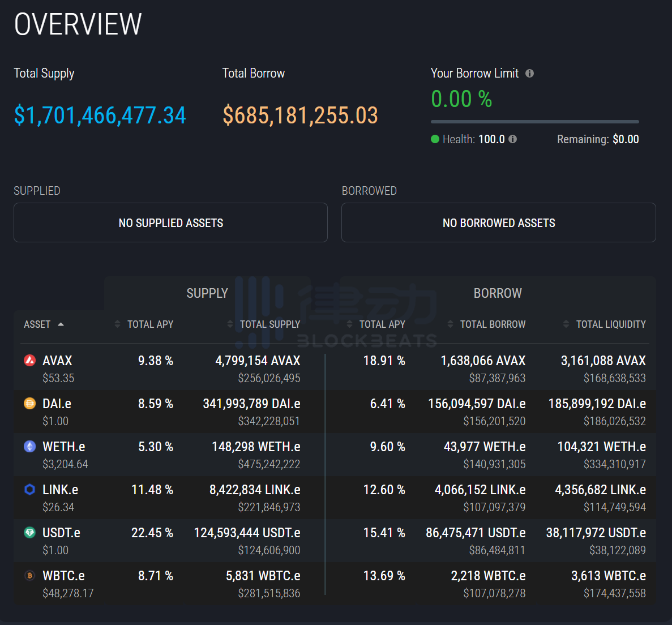Click the AVAX token icon

click(29, 361)
